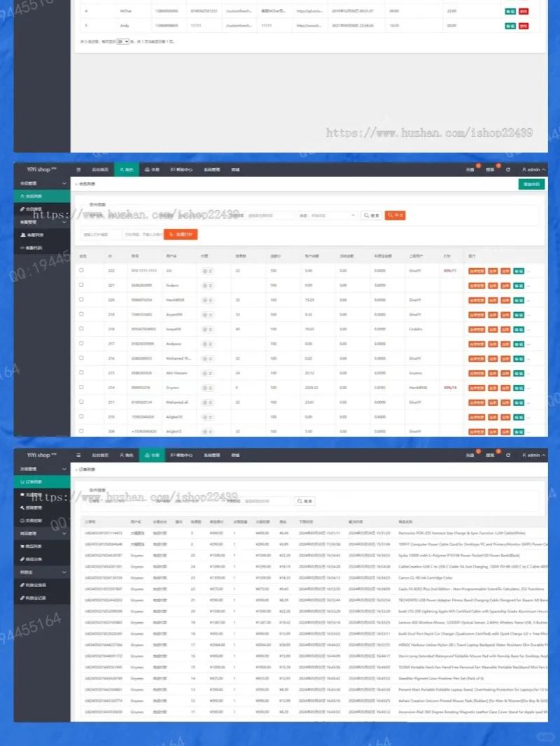Viewport: 560px width, 746px height.
Task: Click YiYi shop logo in member panel
Action: [41, 169]
